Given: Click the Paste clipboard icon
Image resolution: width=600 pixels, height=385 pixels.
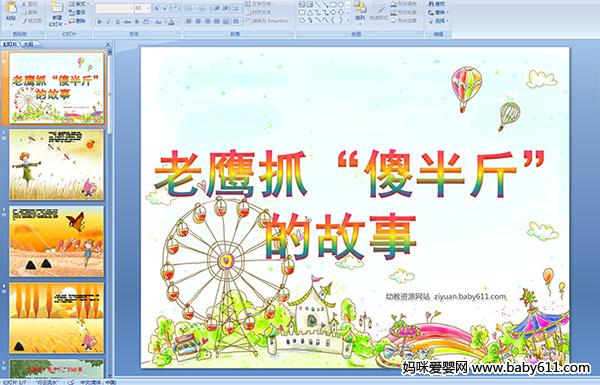Looking at the screenshot, I should [11, 11].
